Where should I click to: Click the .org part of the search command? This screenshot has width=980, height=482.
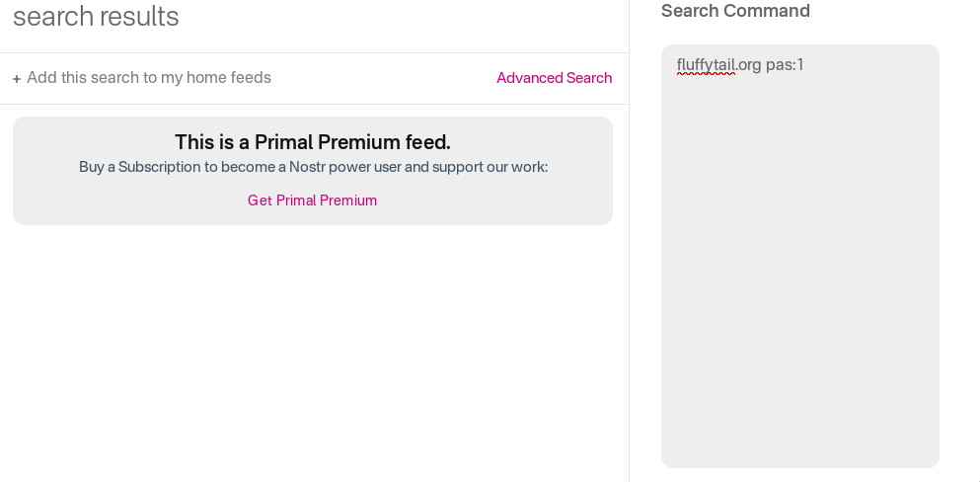(748, 65)
